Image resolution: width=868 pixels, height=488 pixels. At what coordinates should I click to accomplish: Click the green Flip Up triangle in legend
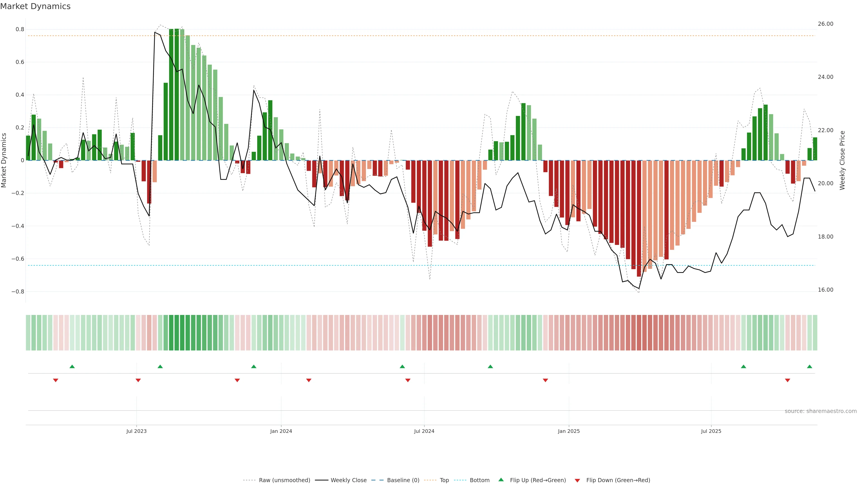(x=501, y=480)
